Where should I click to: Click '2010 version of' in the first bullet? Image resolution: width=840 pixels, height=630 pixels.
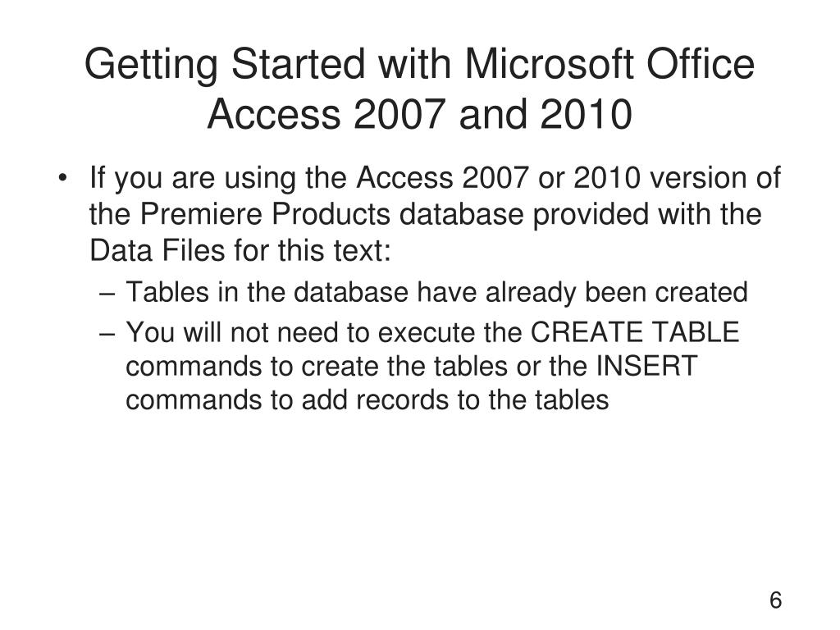tap(677, 178)
